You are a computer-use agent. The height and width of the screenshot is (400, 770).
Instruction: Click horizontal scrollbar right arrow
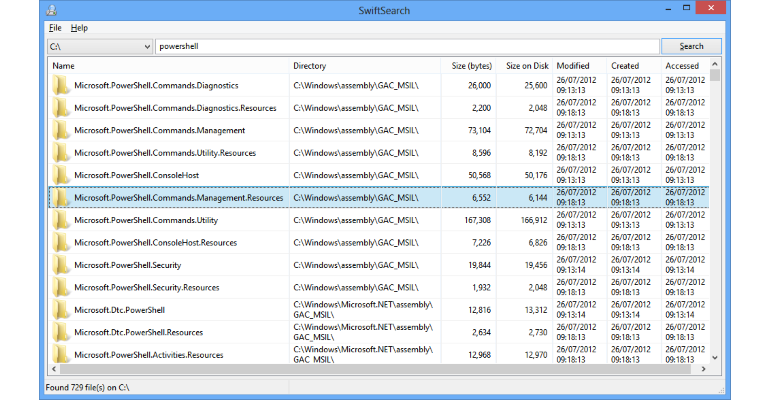[x=703, y=369]
